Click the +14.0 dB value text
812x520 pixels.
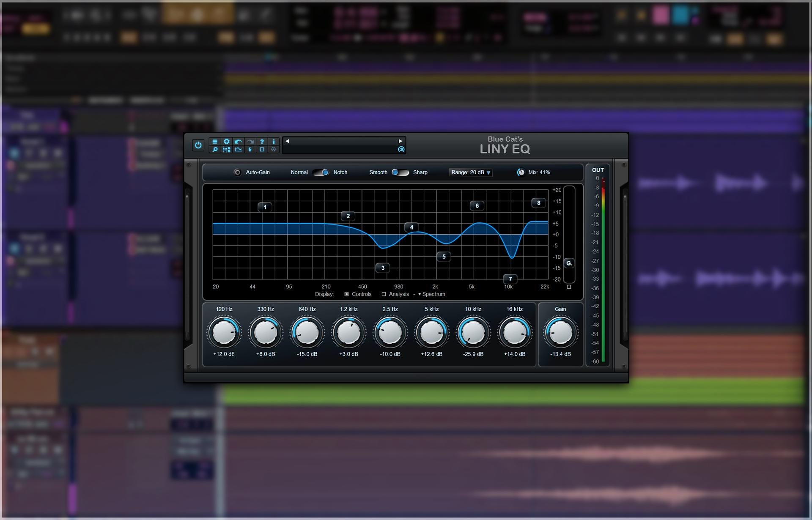pos(515,354)
